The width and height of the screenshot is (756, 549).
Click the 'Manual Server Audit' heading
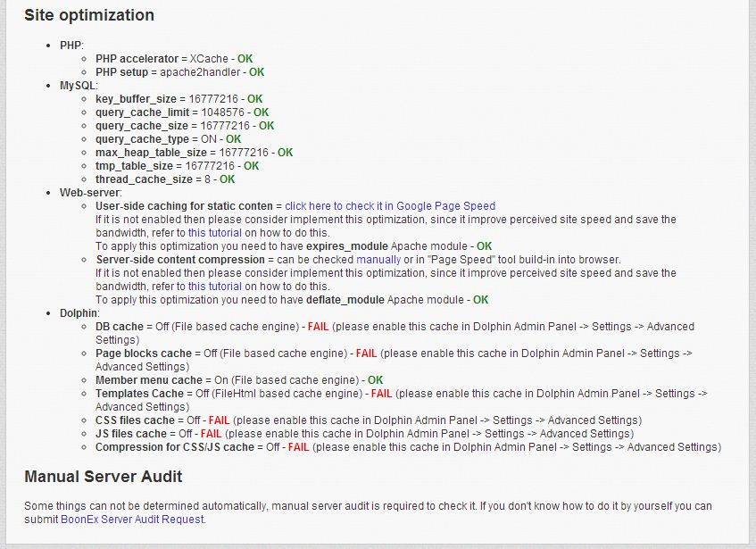point(104,477)
